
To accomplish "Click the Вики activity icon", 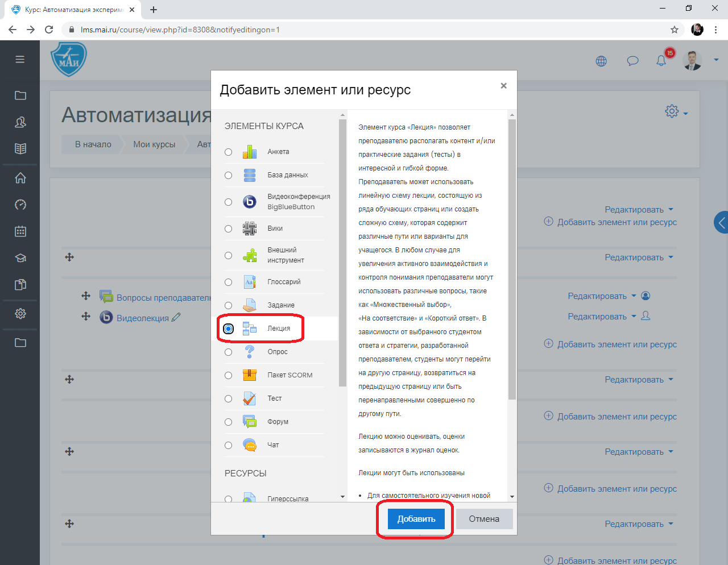I will coord(250,229).
